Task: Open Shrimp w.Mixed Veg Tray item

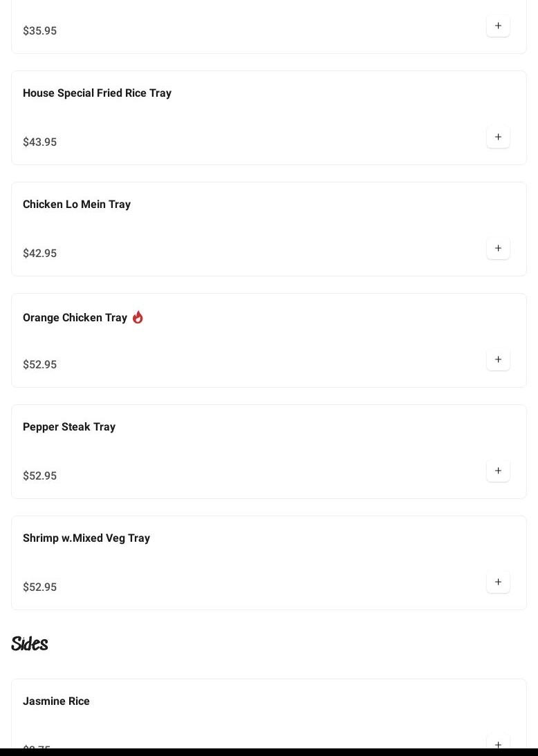Action: 86,538
